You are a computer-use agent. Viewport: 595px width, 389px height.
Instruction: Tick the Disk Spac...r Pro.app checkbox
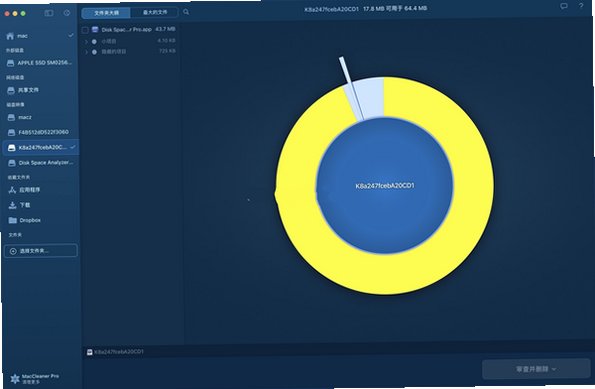click(x=85, y=30)
